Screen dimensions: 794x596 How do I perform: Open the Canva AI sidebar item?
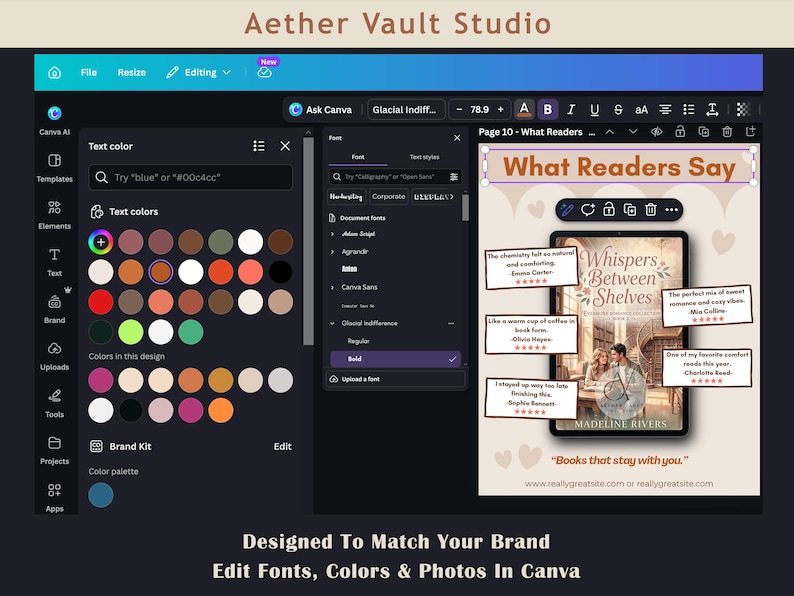[x=55, y=121]
